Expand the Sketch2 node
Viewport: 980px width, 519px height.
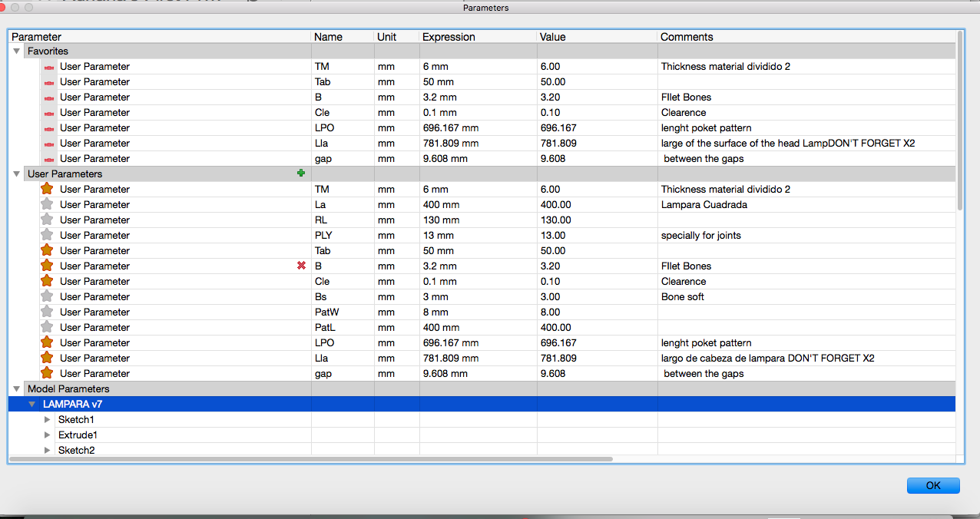pos(48,451)
